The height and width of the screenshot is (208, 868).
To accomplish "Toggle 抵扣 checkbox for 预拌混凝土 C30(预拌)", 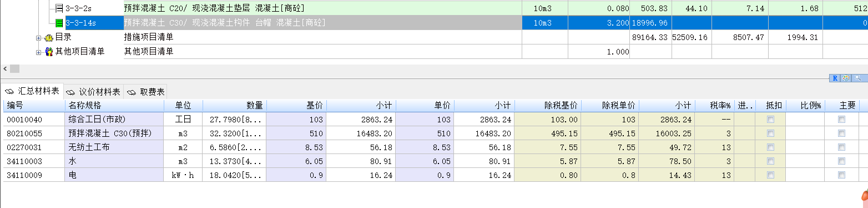I will click(770, 133).
